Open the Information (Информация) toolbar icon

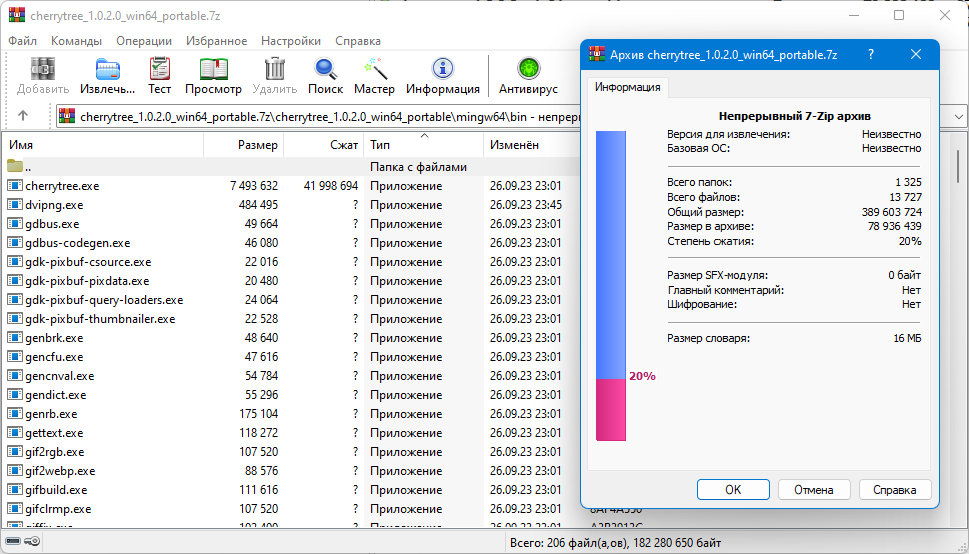[442, 69]
